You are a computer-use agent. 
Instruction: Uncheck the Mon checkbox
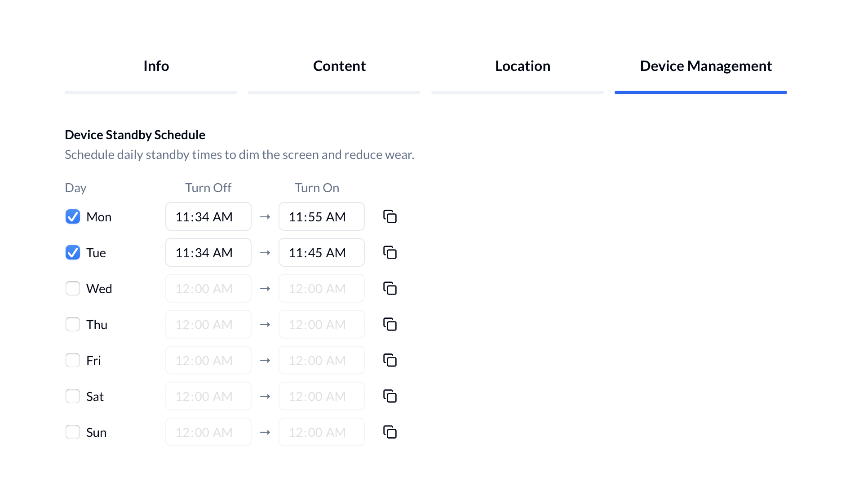73,216
